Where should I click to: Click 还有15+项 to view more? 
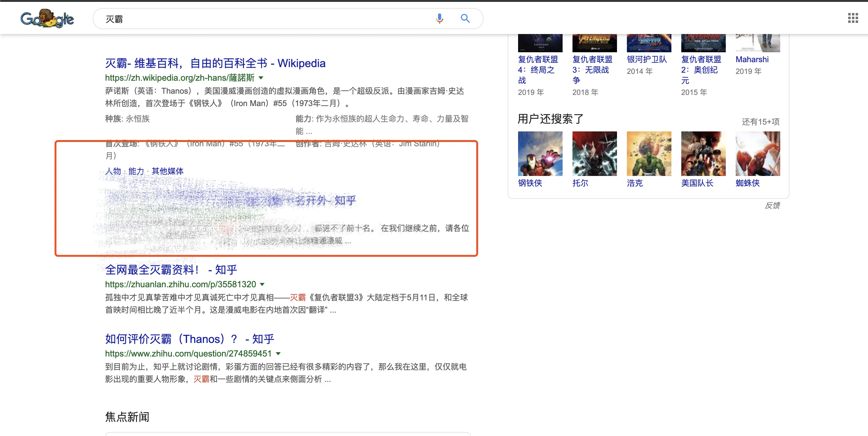pos(760,122)
